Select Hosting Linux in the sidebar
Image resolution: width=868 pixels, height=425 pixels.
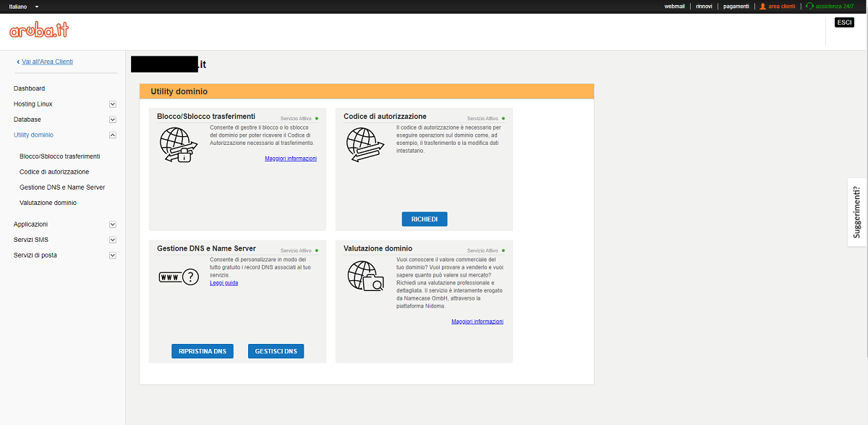click(33, 104)
